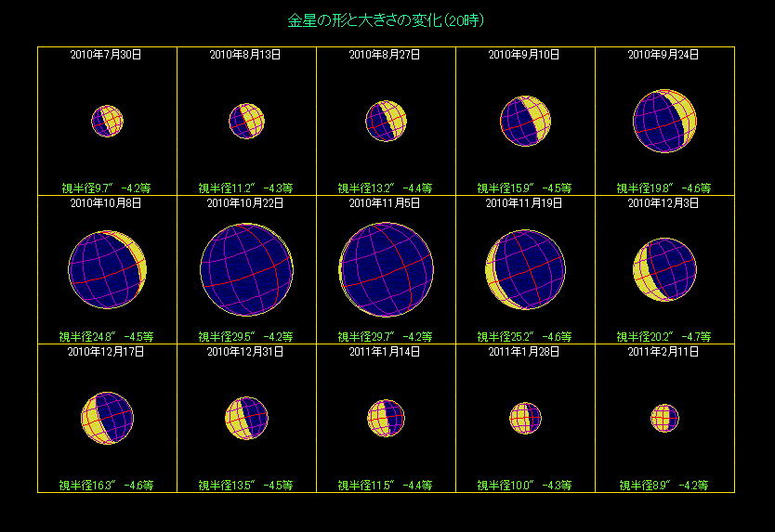Click the caption 視半径9.7″ -4.2等
Viewport: 775px width, 532px height.
pyautogui.click(x=106, y=188)
